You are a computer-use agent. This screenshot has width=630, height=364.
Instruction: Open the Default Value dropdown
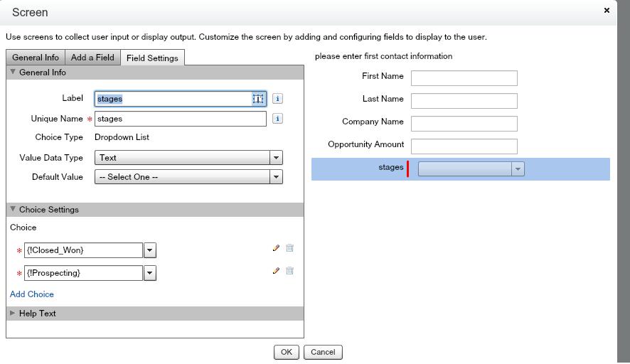tap(276, 177)
